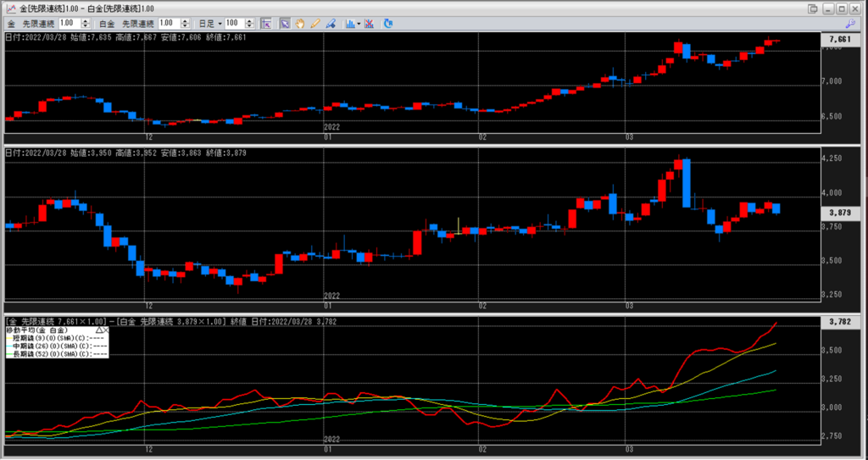
Task: Toggle the crosshair cursor display button
Action: [x=265, y=24]
